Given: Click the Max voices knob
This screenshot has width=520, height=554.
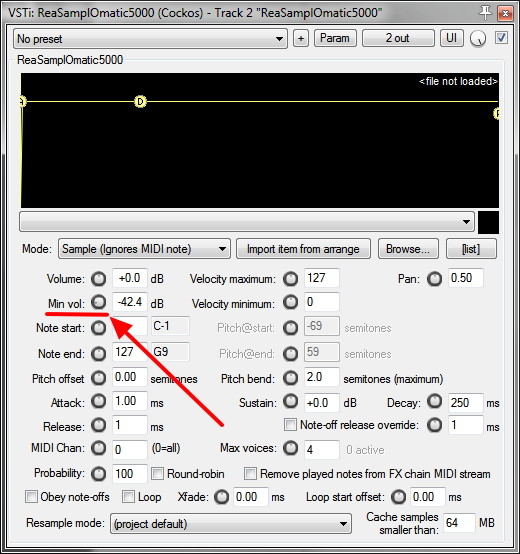Looking at the screenshot, I should pos(290,448).
